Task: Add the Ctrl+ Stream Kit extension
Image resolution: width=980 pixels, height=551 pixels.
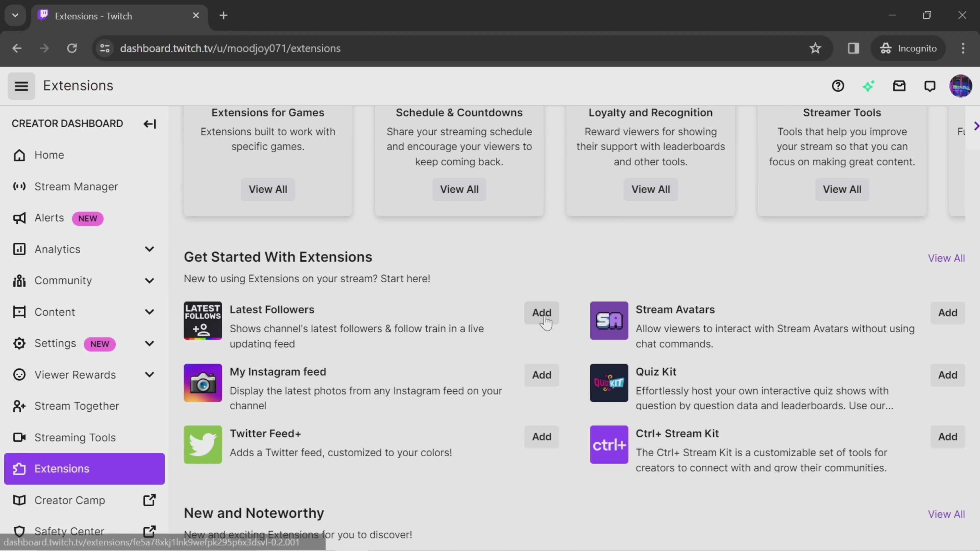Action: coord(947,436)
